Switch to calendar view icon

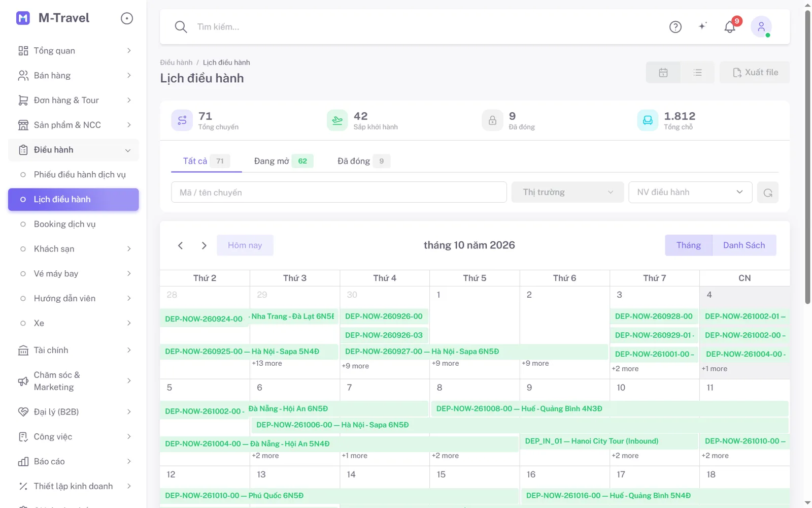pyautogui.click(x=663, y=73)
